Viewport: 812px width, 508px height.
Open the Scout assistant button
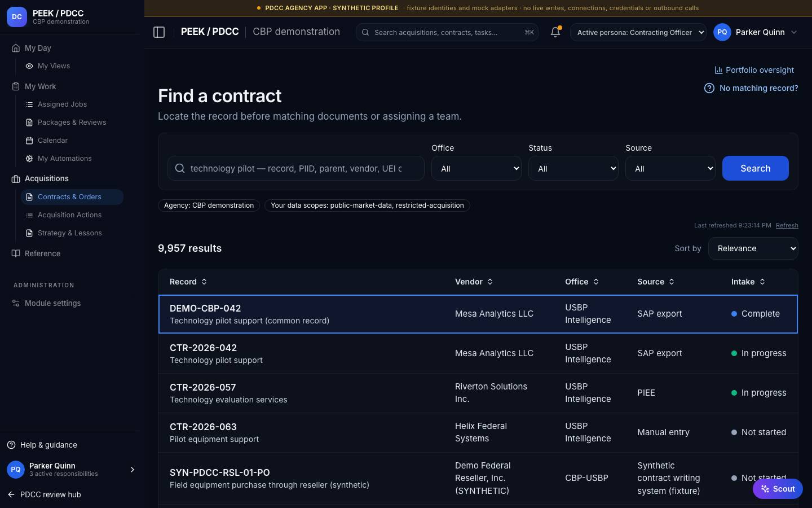coord(778,489)
